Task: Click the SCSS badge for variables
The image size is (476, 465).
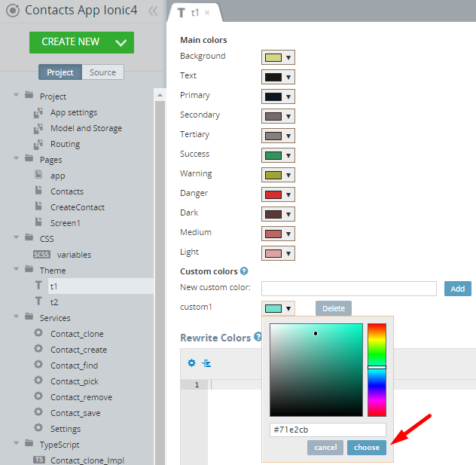Action: pyautogui.click(x=41, y=254)
